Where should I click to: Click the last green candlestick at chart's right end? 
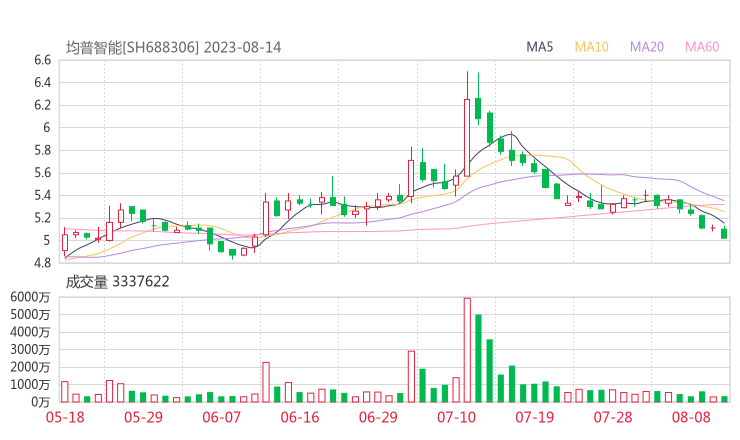(x=724, y=233)
